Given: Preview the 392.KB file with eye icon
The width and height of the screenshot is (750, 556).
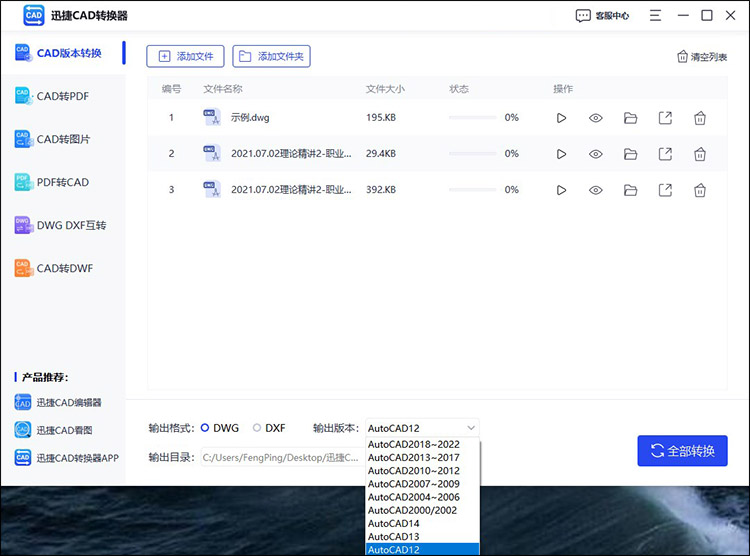Looking at the screenshot, I should (x=596, y=190).
